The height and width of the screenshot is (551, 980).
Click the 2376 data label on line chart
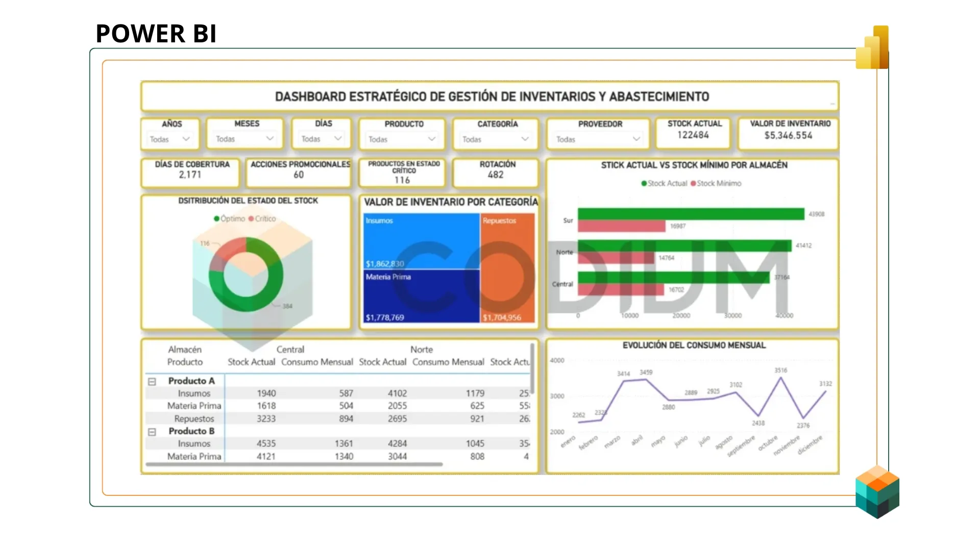point(803,425)
